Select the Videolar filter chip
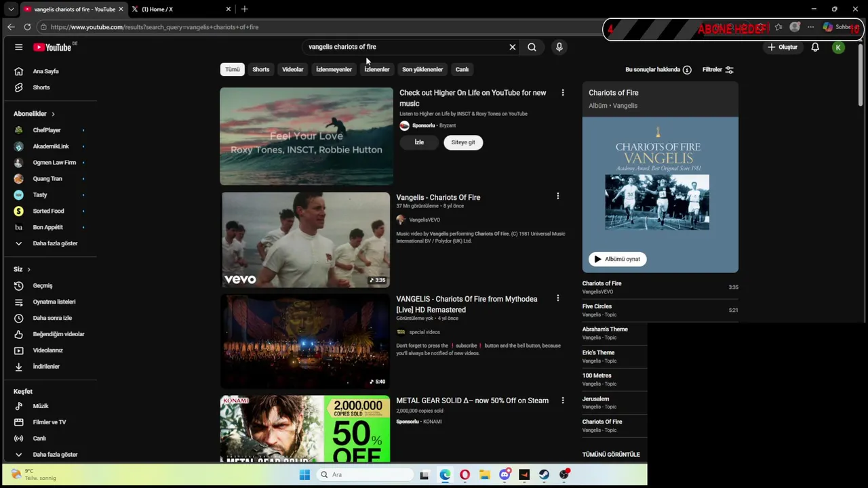868x488 pixels. click(293, 69)
